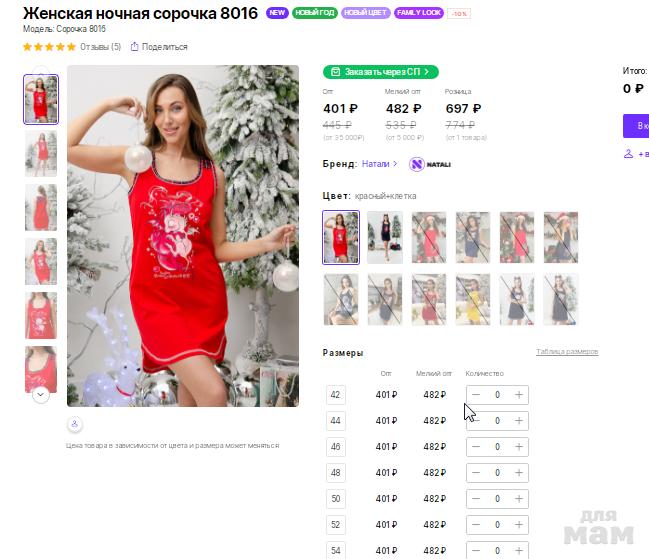Screen dimensions: 649x559
Task: Expand more thumbnails with the down chevron
Action: 41,395
